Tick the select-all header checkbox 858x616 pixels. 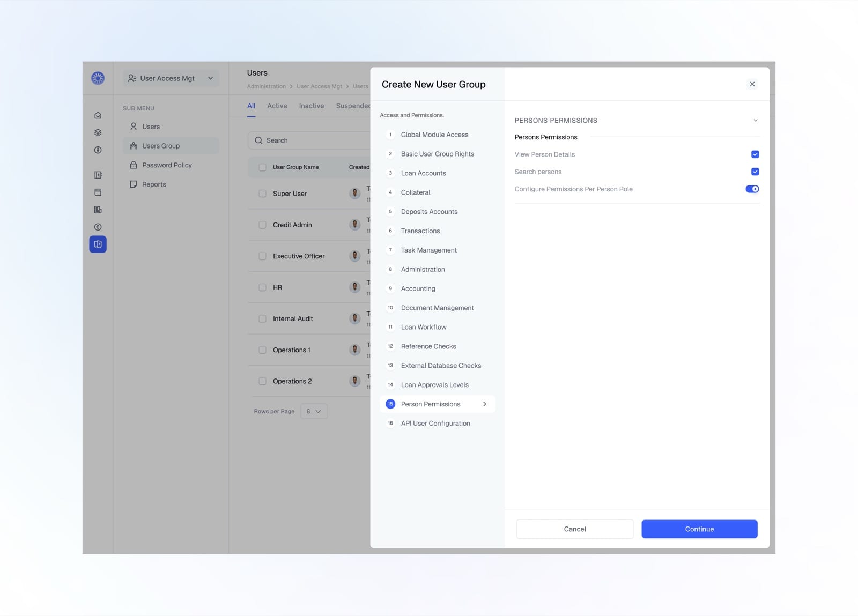tap(262, 167)
